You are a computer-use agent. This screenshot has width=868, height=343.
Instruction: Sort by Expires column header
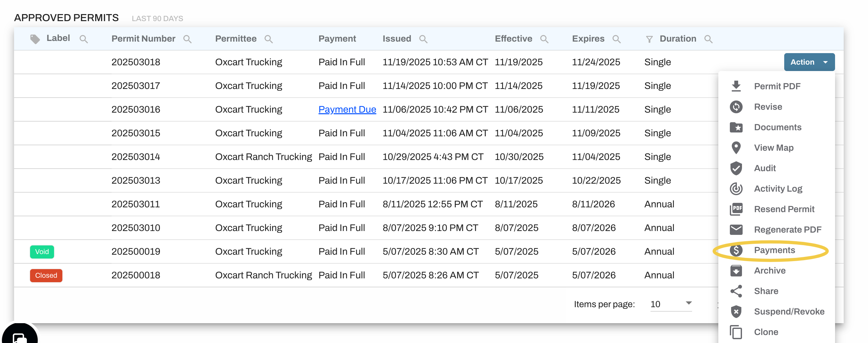(x=588, y=39)
